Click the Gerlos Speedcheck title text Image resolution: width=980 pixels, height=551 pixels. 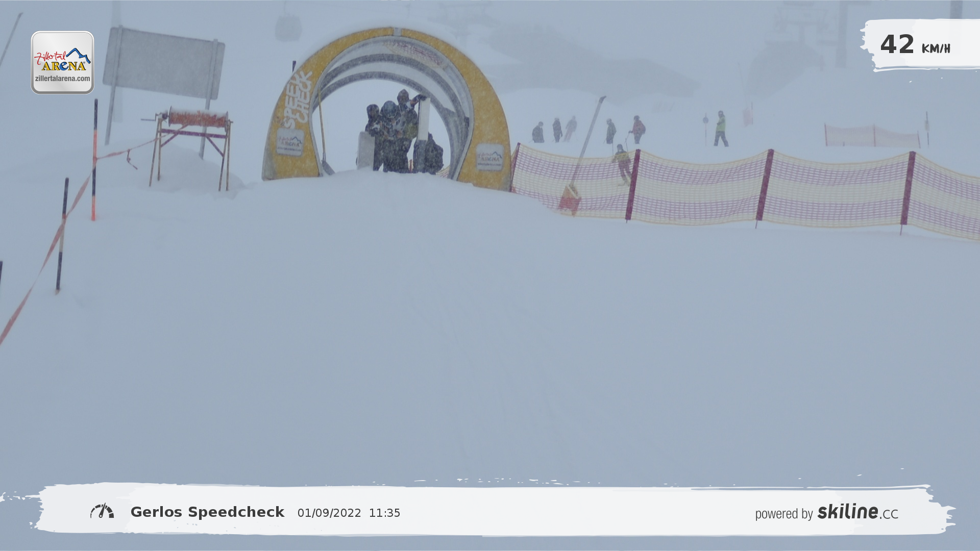coord(207,512)
